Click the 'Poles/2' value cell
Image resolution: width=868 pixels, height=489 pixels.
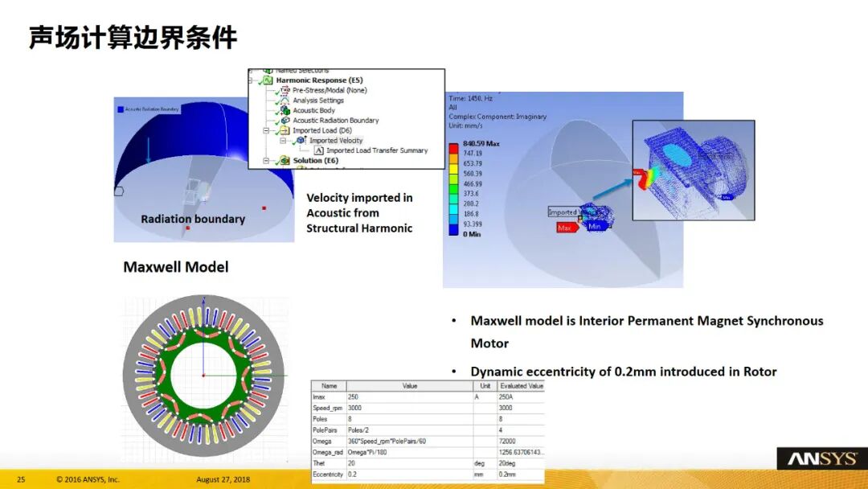410,430
